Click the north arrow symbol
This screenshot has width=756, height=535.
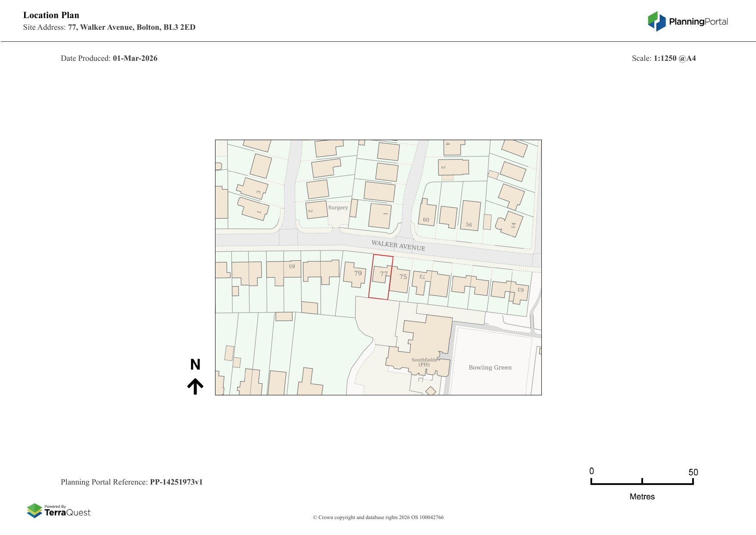click(x=195, y=386)
